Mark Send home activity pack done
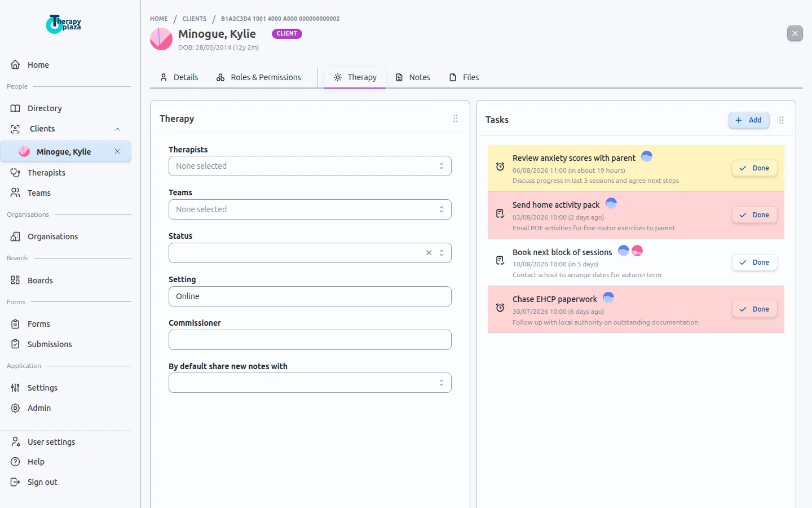 tap(754, 215)
